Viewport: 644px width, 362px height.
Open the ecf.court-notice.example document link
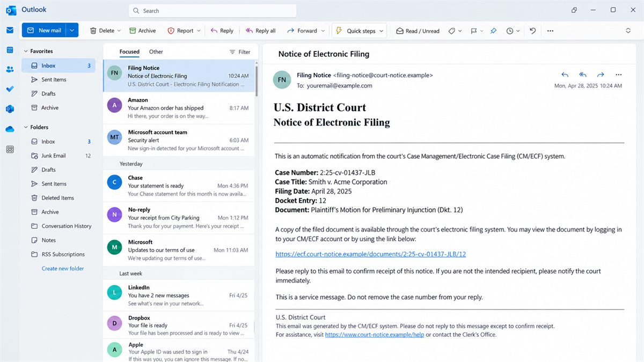point(371,254)
